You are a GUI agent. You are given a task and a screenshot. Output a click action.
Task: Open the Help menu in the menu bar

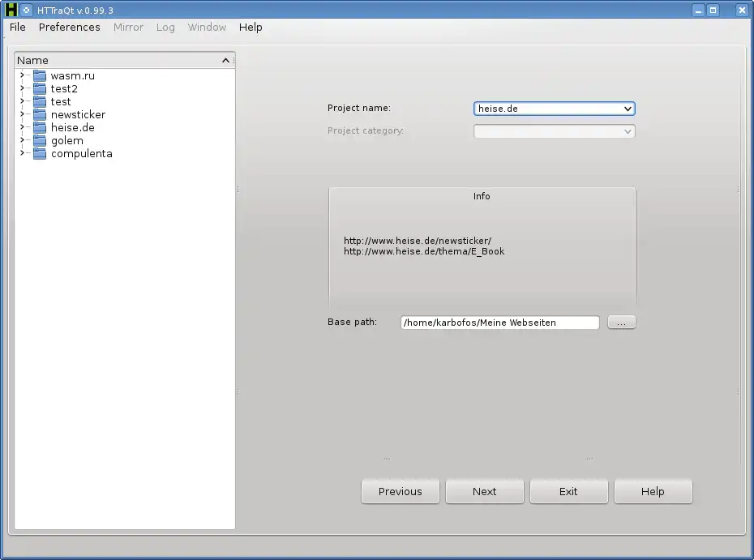pyautogui.click(x=251, y=27)
